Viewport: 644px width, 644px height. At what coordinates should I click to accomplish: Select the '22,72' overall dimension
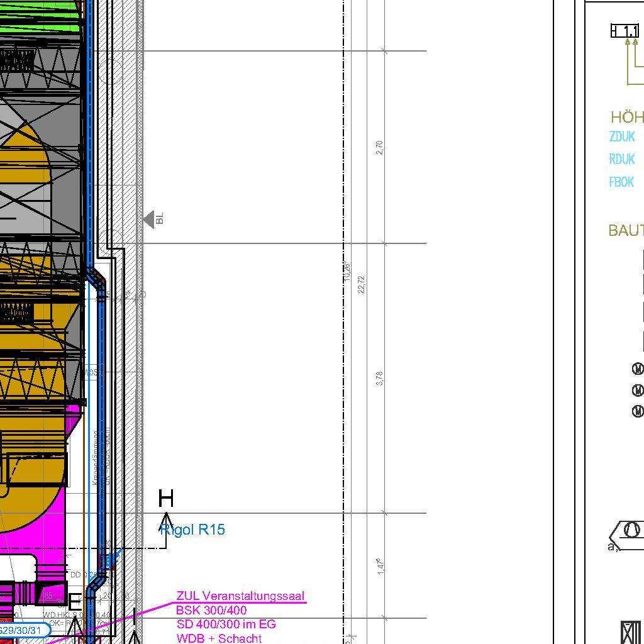[x=362, y=284]
